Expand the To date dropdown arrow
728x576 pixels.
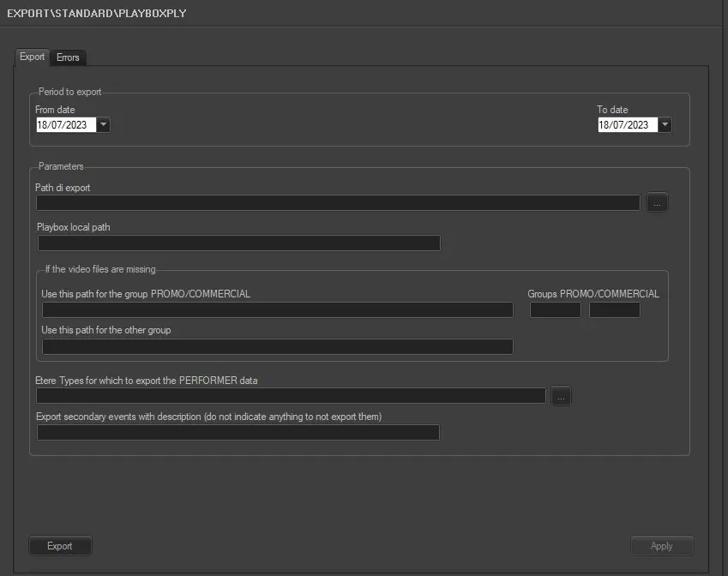[665, 125]
